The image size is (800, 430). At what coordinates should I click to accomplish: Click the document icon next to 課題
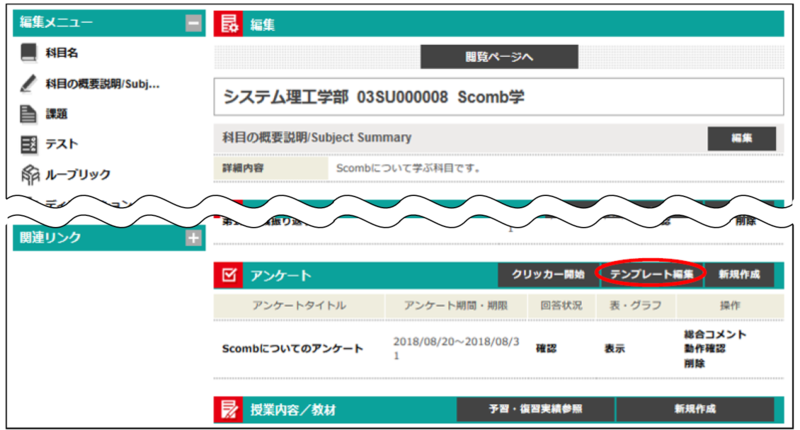[28, 114]
